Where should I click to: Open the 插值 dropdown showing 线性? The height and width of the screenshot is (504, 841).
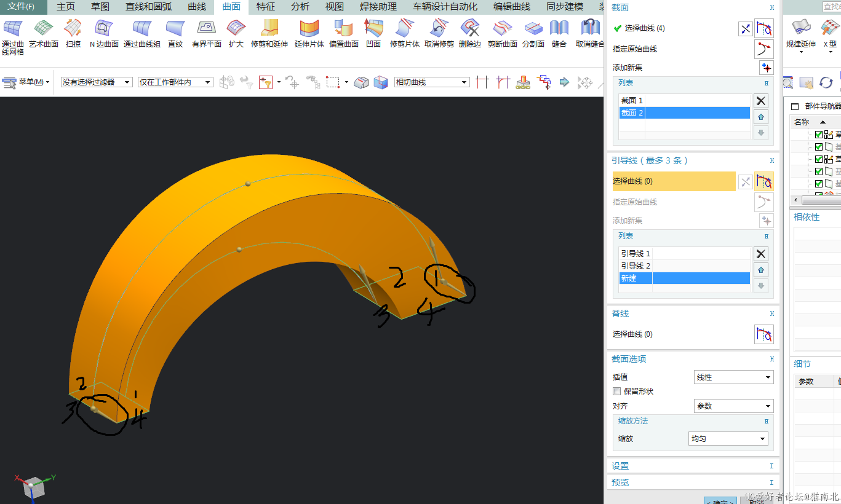tap(733, 377)
